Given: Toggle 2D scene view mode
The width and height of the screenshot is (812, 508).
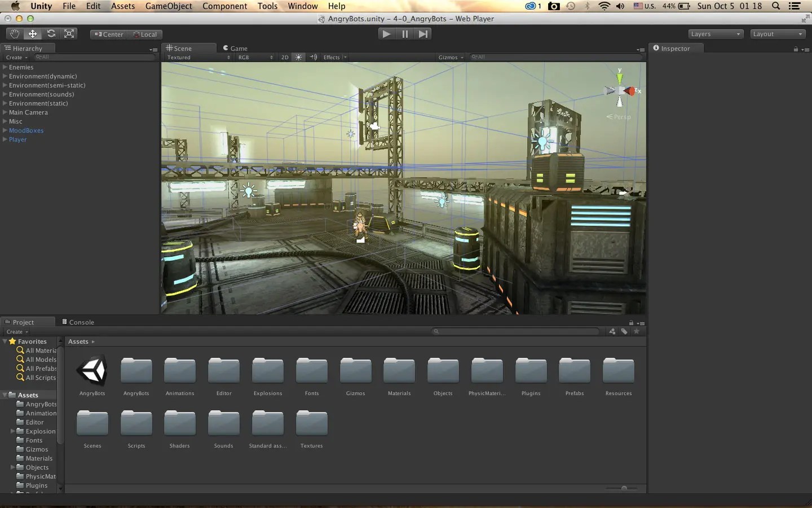Looking at the screenshot, I should 285,57.
